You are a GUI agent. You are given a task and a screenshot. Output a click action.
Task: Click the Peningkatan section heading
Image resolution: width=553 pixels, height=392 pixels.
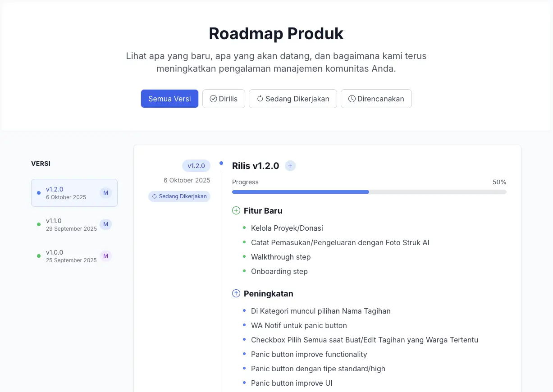coord(269,293)
